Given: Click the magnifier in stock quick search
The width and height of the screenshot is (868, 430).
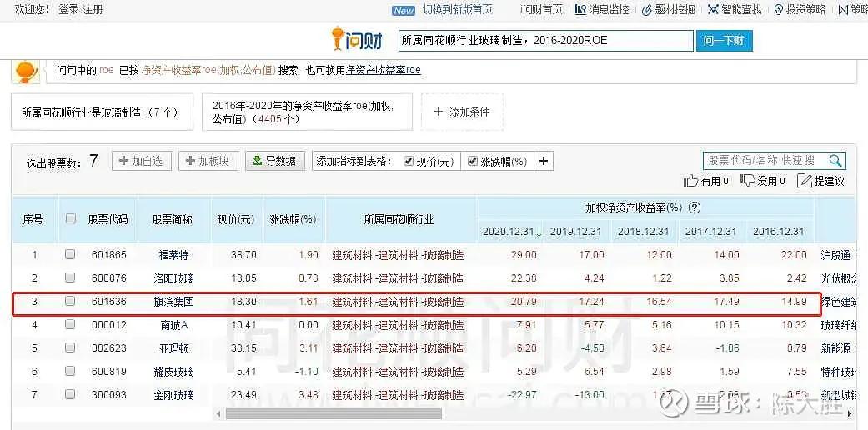Looking at the screenshot, I should (x=835, y=161).
